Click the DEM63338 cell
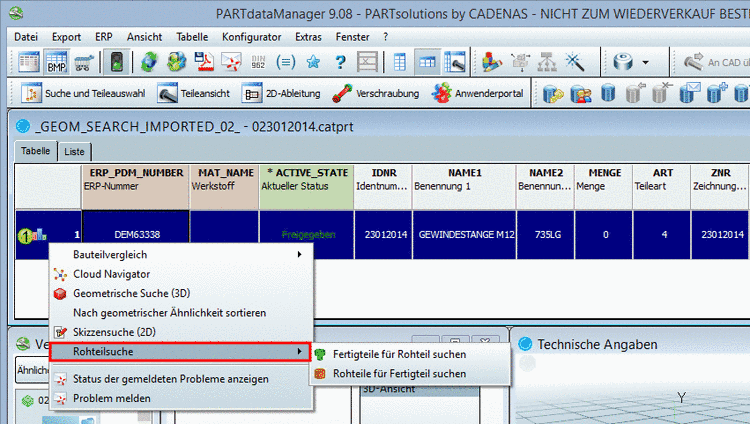The image size is (750, 424). click(x=137, y=234)
